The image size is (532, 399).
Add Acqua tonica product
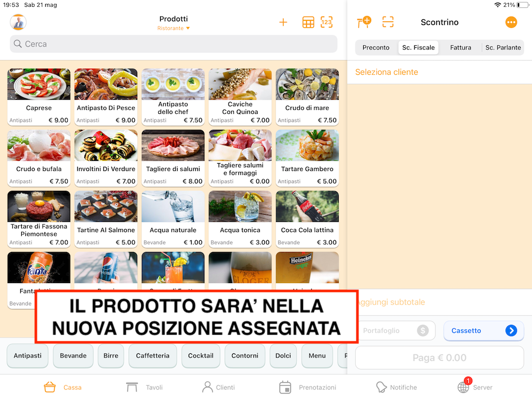[240, 219]
